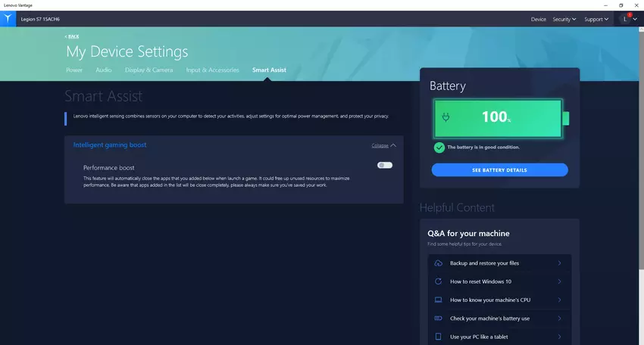Click the See Battery Details button
The height and width of the screenshot is (345, 644).
pos(499,170)
